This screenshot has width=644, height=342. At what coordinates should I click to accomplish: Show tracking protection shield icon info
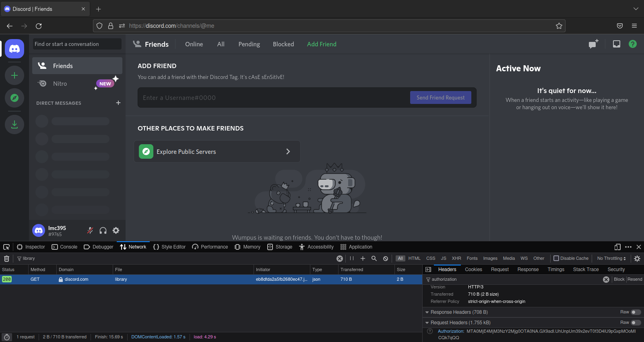(99, 26)
